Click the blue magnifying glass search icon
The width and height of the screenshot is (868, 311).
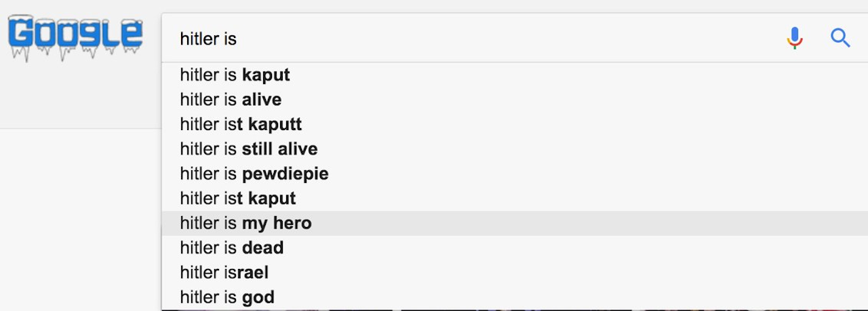[x=840, y=38]
